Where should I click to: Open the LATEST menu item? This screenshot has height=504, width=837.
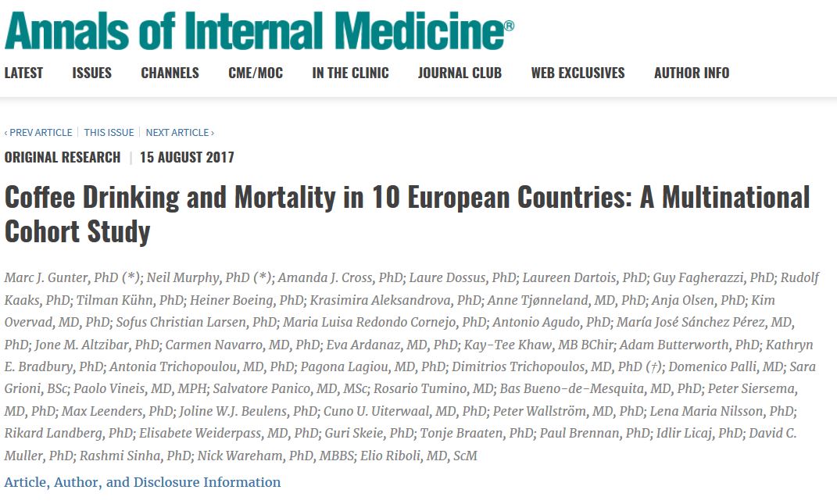23,73
